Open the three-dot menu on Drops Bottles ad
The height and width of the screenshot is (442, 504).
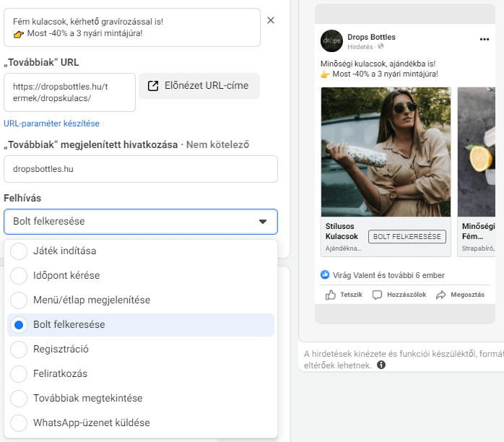click(485, 39)
